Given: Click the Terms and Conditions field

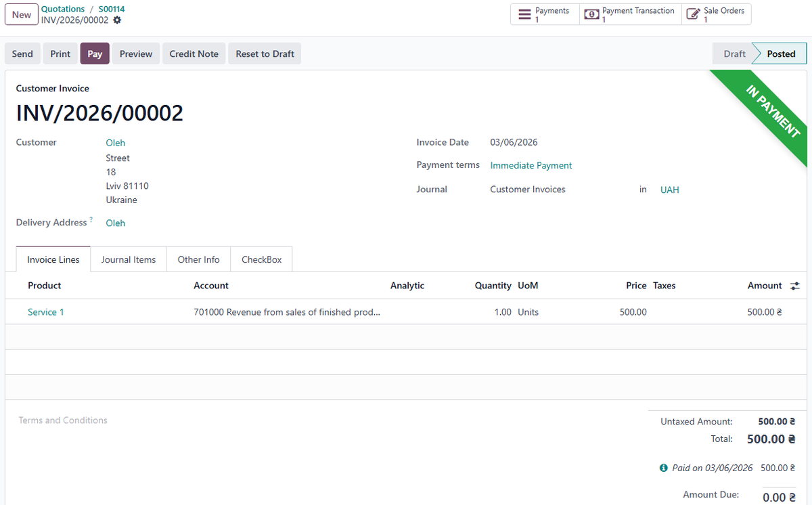Looking at the screenshot, I should tap(63, 420).
